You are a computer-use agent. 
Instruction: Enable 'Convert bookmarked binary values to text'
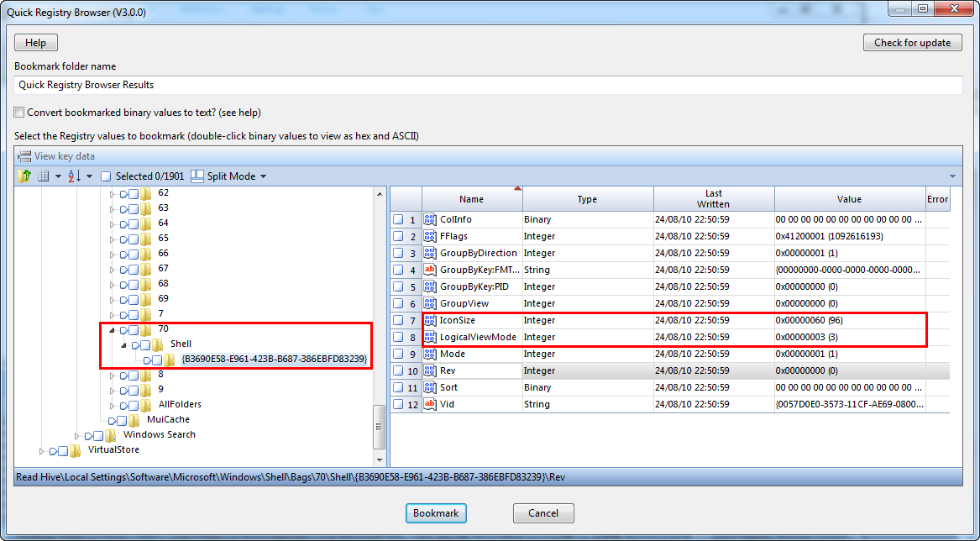pyautogui.click(x=18, y=111)
